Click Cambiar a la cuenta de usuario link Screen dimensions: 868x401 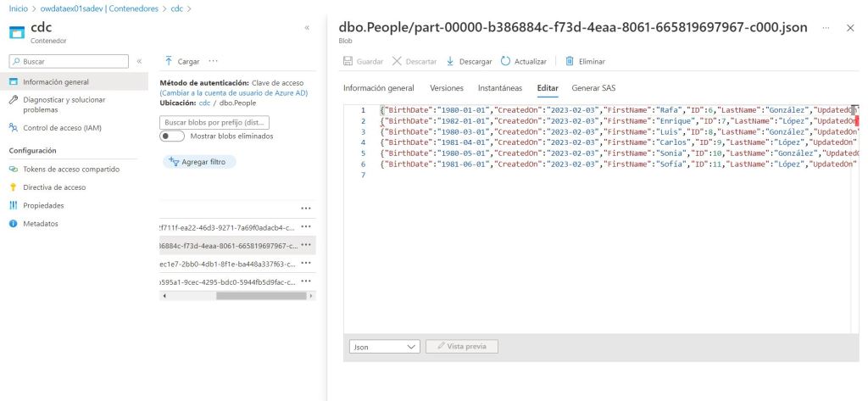(x=233, y=92)
